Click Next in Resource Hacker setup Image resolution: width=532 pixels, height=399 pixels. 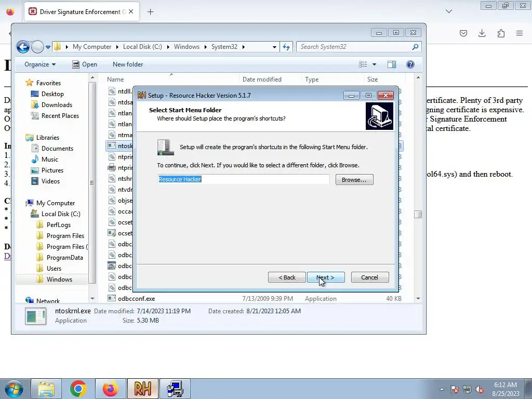(326, 277)
